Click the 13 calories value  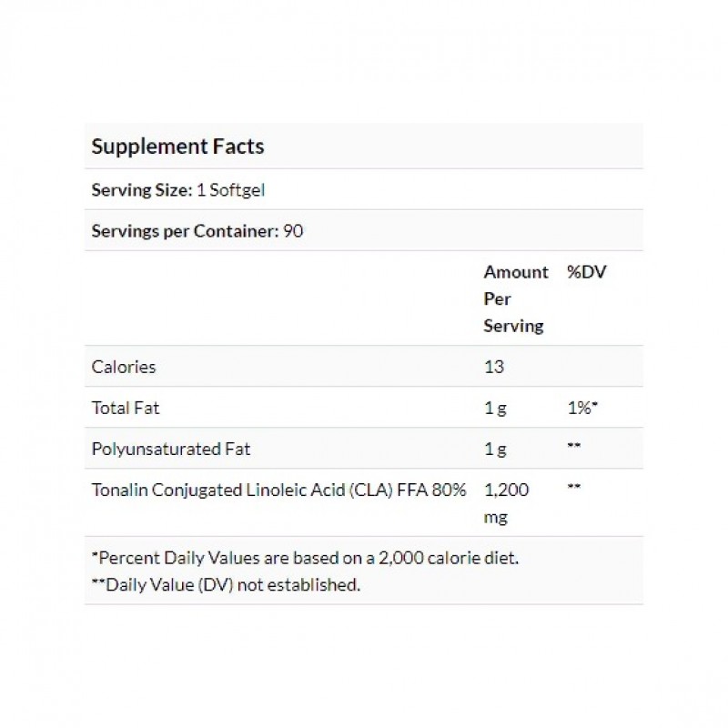tap(494, 367)
